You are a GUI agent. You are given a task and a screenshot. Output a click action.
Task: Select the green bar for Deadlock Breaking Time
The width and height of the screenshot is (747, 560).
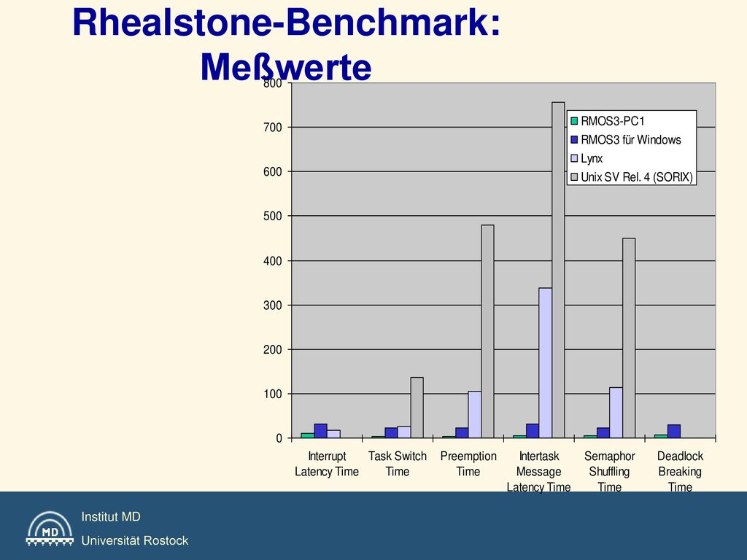[x=661, y=436]
